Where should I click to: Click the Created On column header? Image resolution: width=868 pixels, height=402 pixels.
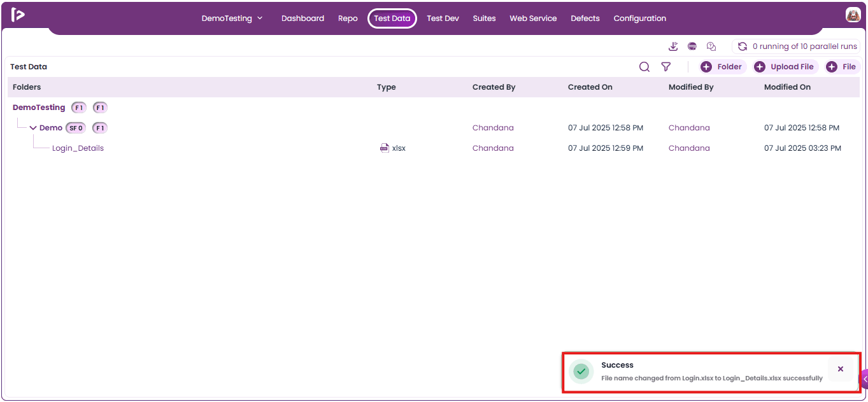coord(590,87)
